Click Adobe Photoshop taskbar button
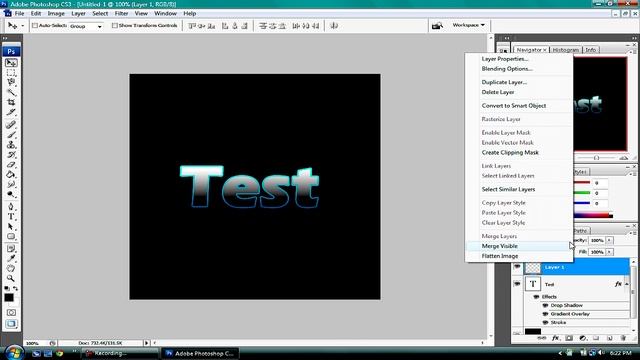Image resolution: width=640 pixels, height=360 pixels. point(201,353)
